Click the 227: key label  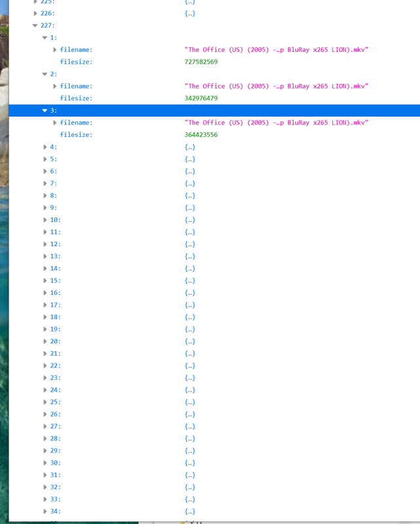pos(47,26)
